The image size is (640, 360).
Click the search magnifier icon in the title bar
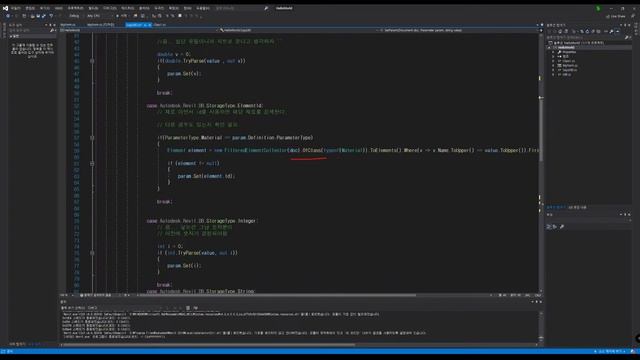click(266, 8)
